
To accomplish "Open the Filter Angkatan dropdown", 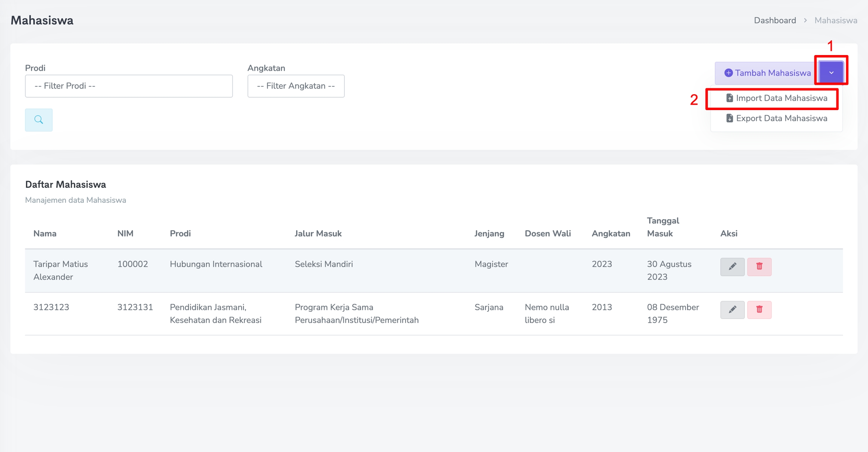I will click(296, 86).
